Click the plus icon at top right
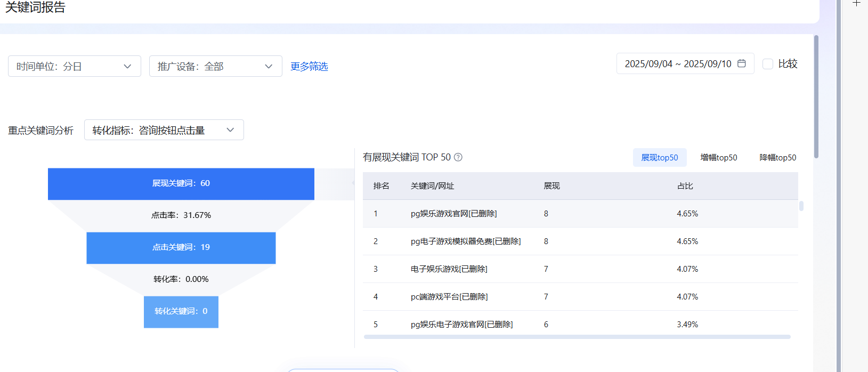The height and width of the screenshot is (372, 868). click(x=856, y=4)
